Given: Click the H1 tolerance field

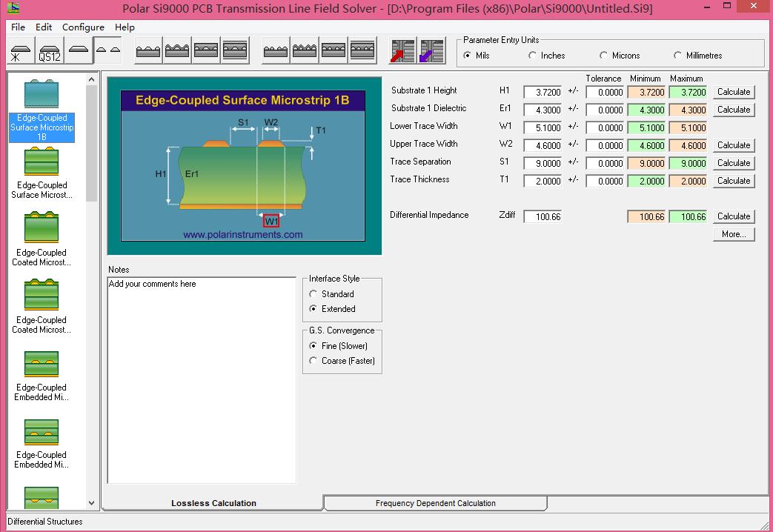Looking at the screenshot, I should point(605,92).
